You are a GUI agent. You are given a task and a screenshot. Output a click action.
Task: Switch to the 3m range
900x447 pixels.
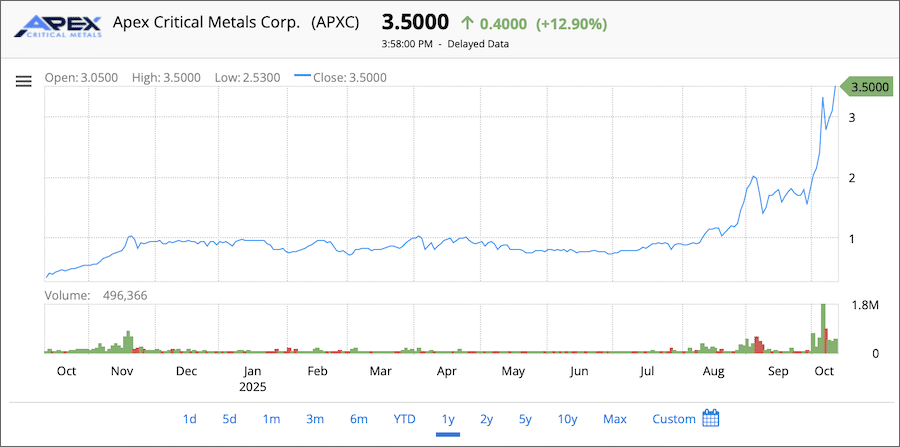(314, 419)
